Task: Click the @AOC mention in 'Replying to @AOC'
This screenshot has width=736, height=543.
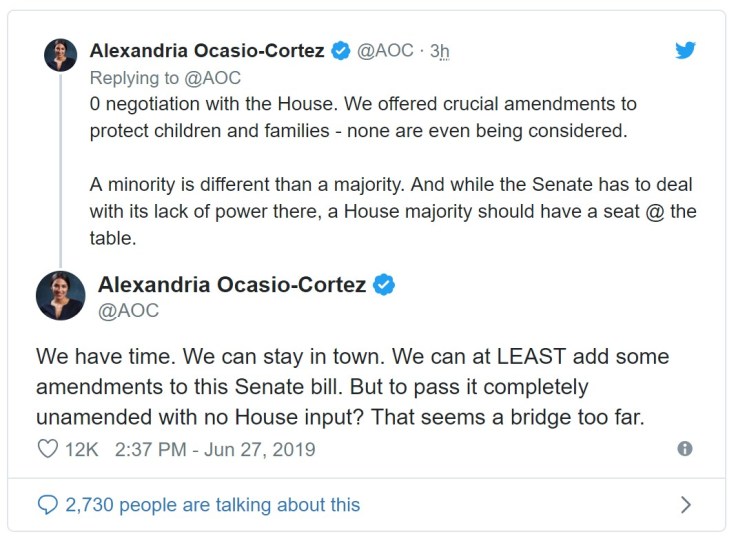Action: [x=211, y=77]
